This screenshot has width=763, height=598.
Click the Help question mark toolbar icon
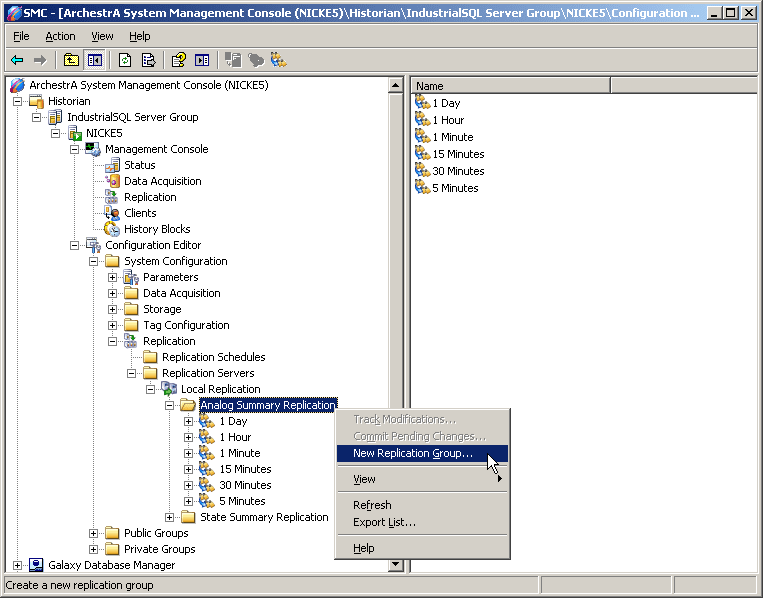click(x=179, y=60)
